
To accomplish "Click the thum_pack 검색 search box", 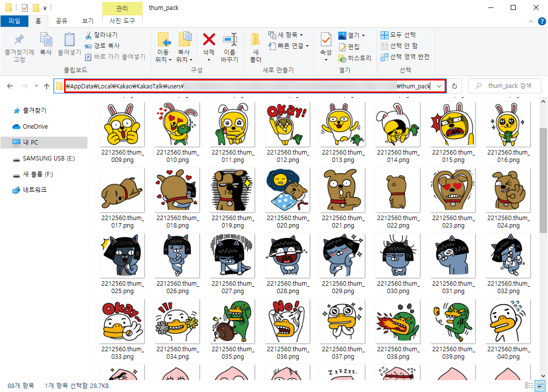I will (x=505, y=86).
